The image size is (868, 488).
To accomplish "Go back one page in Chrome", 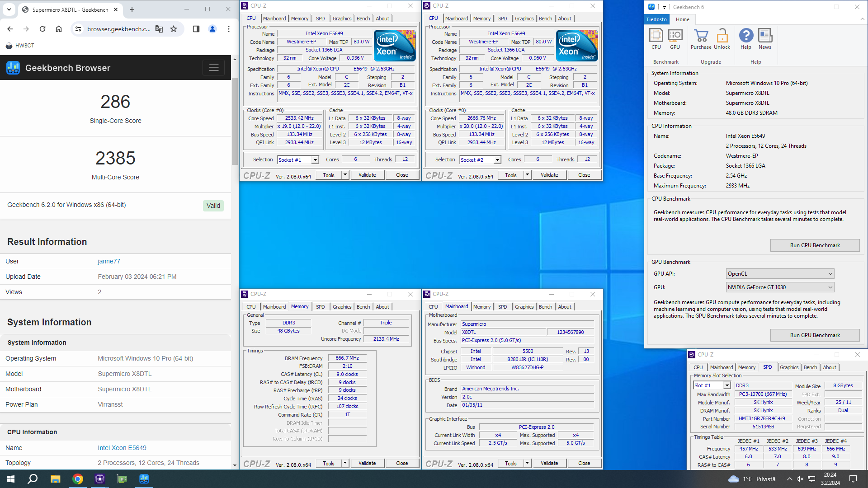I will coord(10,29).
